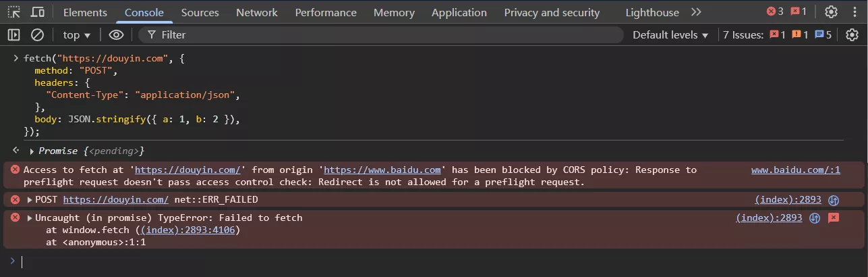Viewport: 868px width, 277px height.
Task: Click the network request icon on the POST error row
Action: (x=834, y=199)
